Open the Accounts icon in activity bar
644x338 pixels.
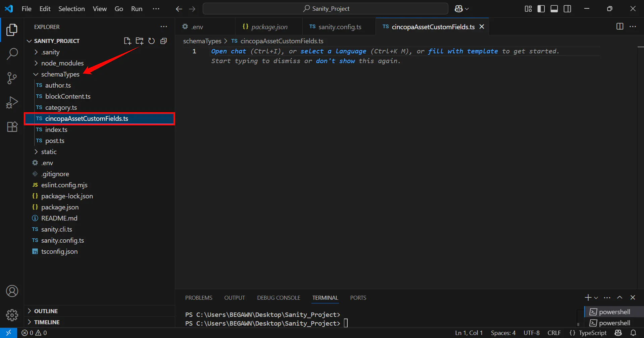click(12, 291)
